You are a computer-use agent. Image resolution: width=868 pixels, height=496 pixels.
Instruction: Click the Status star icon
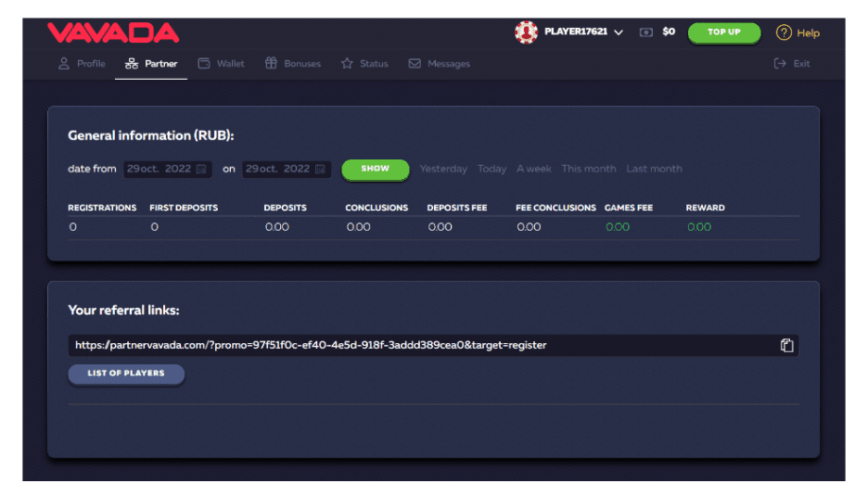click(347, 63)
